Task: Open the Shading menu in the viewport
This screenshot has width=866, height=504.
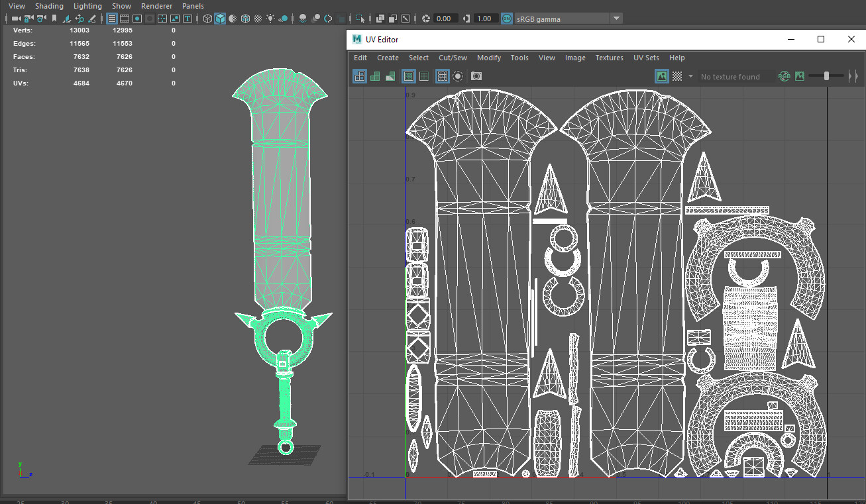Action: click(x=49, y=6)
